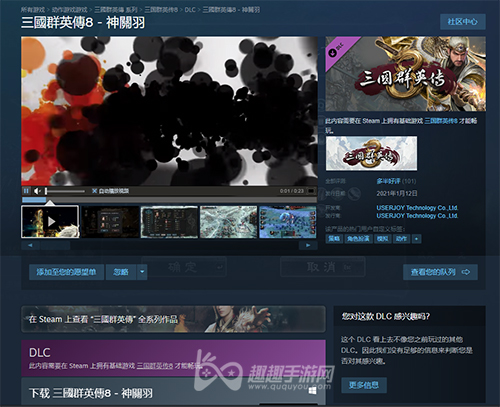
Task: Select the 策略 tag
Action: click(x=334, y=239)
